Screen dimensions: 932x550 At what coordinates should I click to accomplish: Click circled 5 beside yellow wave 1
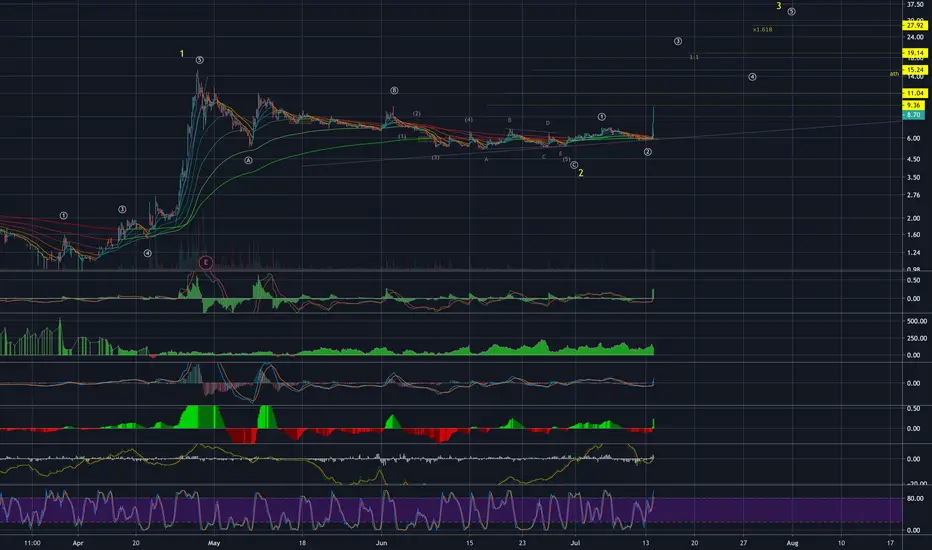[x=200, y=60]
